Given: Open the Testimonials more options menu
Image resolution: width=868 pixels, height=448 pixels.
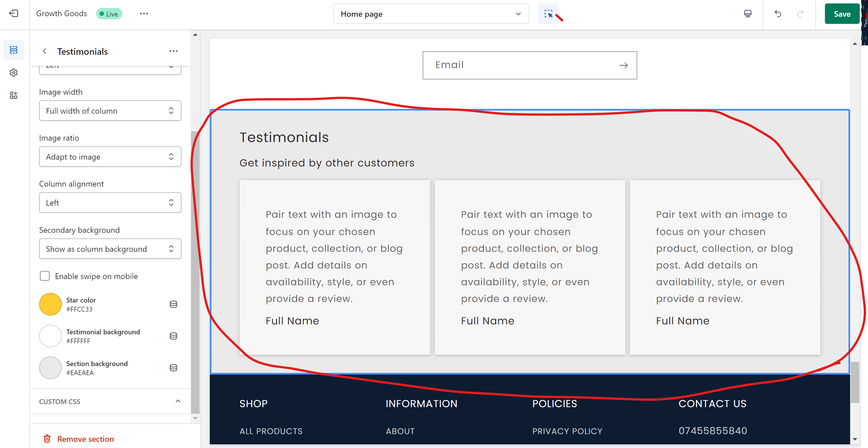Looking at the screenshot, I should point(173,51).
